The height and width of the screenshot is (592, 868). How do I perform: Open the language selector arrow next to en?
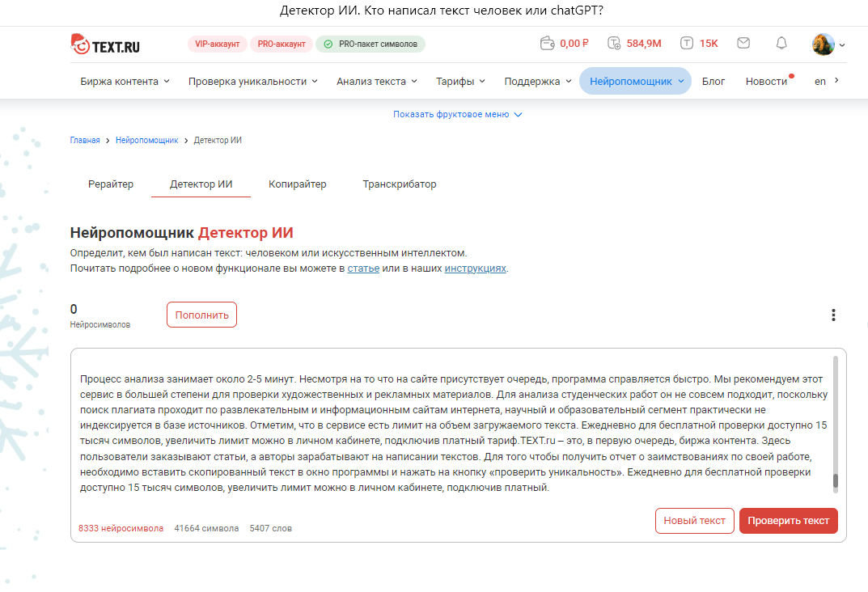coord(836,81)
